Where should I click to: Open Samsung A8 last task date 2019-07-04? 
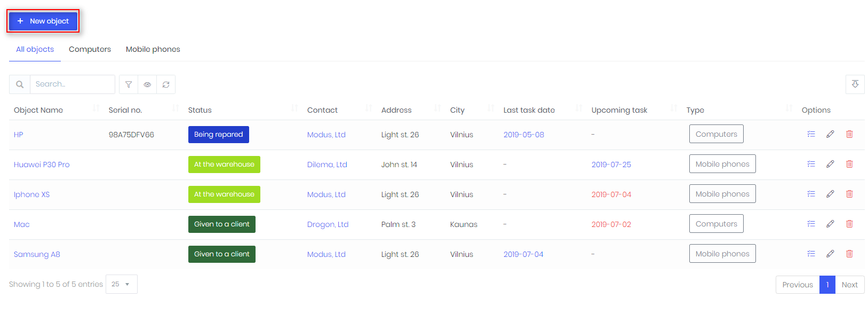[523, 254]
